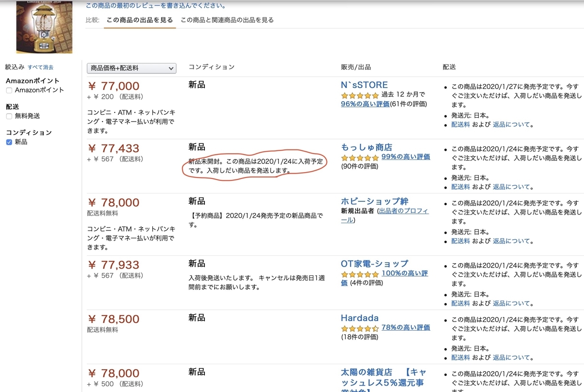584x392 pixels.
Task: Click (18件の評価) text for Hardada
Action: [x=359, y=337]
